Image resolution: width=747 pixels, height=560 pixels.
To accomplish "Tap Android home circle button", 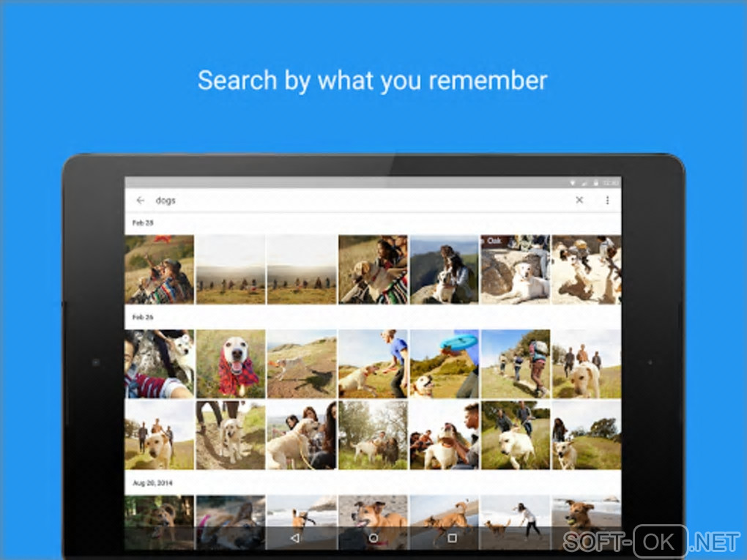I will 373,538.
